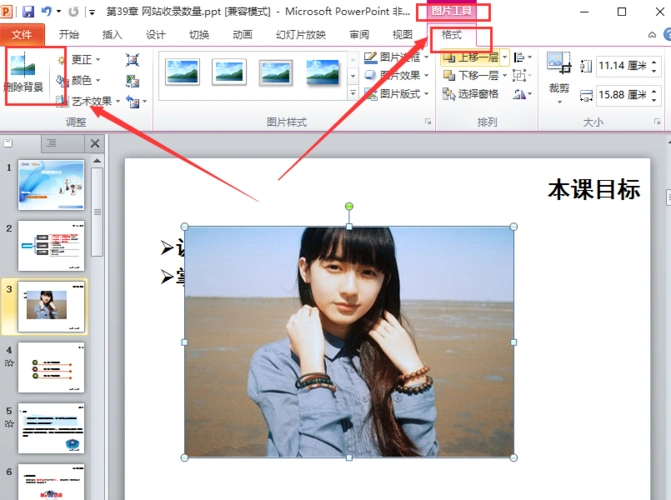
Task: Click the Save icon in quick access toolbar
Action: 27,12
